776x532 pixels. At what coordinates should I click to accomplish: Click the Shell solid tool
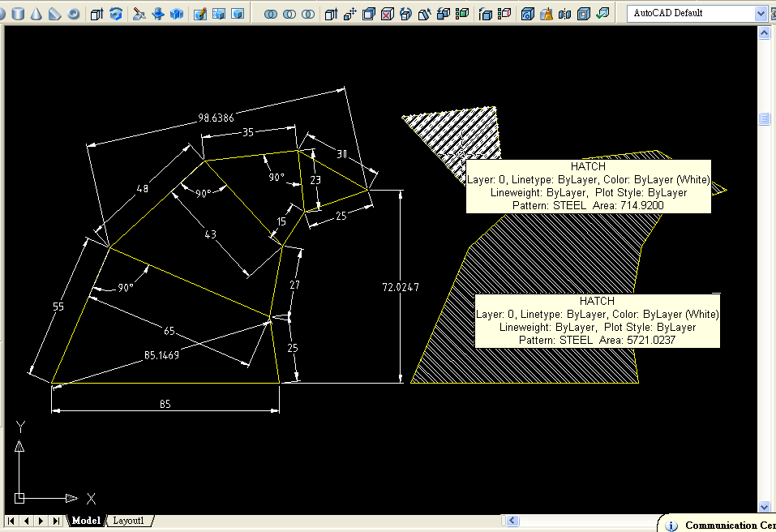point(584,14)
